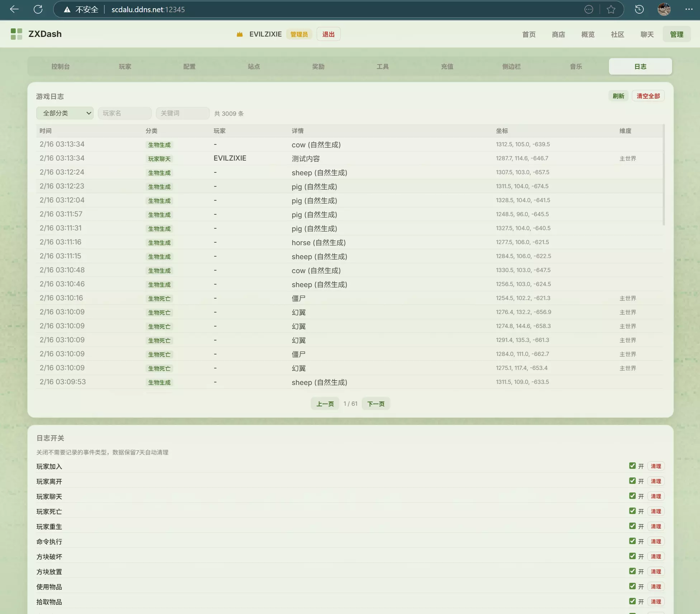700x614 pixels.
Task: Go to 聊天 in top navigation
Action: (x=647, y=34)
